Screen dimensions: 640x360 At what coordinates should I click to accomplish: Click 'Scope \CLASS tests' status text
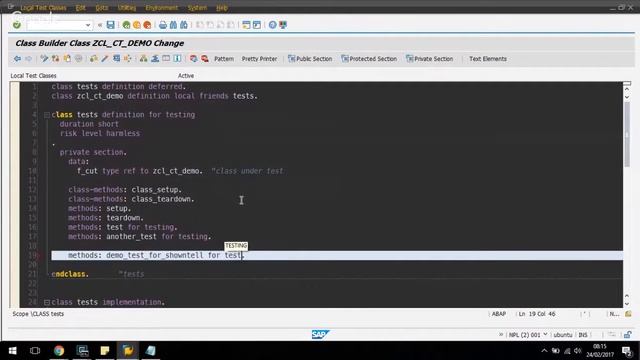[x=38, y=314]
